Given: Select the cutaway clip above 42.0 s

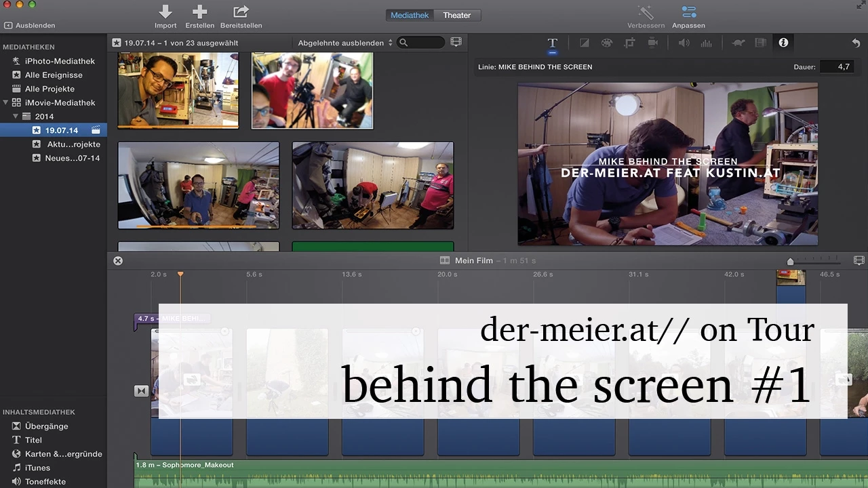Looking at the screenshot, I should pos(791,286).
